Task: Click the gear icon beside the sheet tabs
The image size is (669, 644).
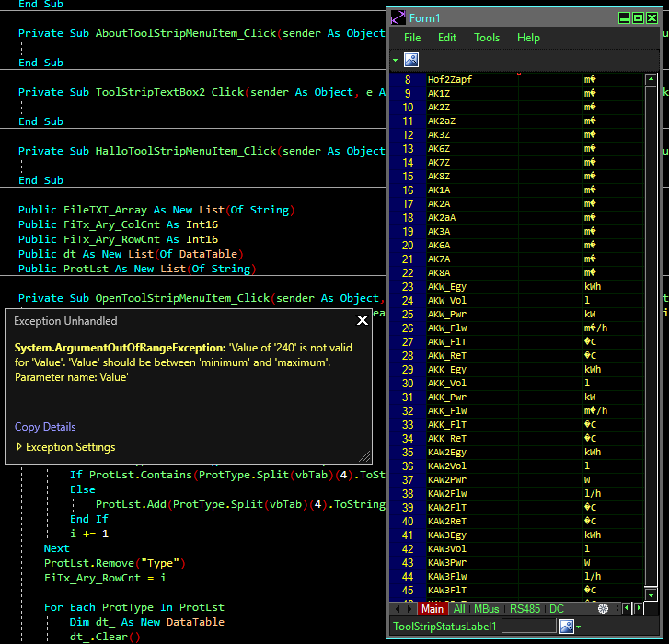Action: point(603,609)
